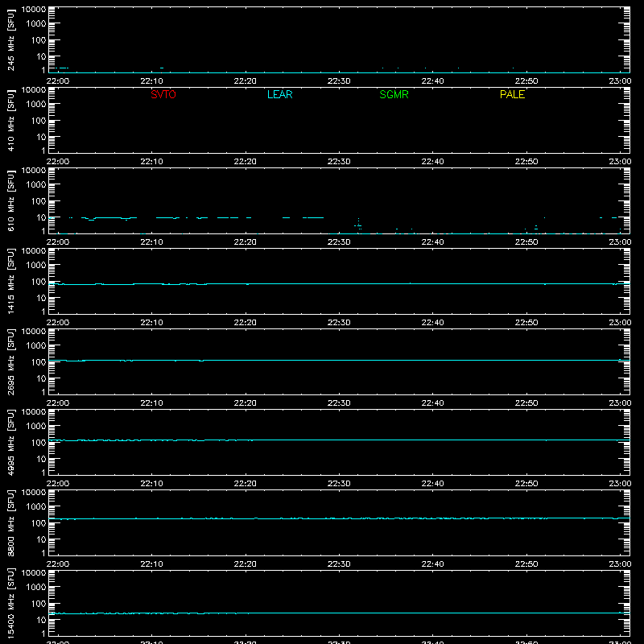
Task: Select the 245 MHz [SFU] axis title
Action: pyautogui.click(x=10, y=40)
